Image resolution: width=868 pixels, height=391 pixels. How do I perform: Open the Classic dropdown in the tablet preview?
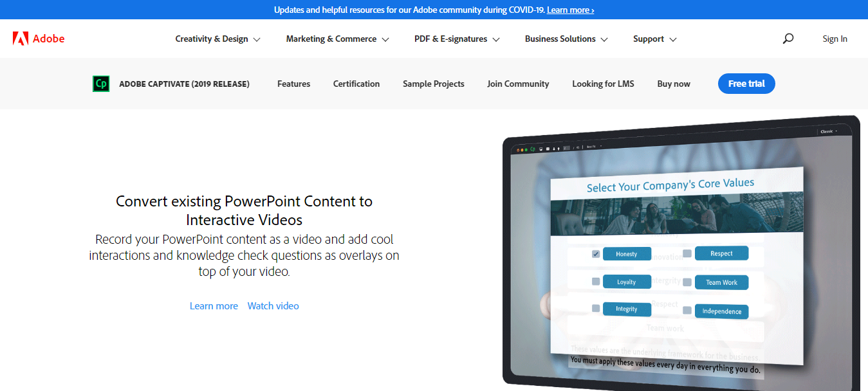point(829,131)
